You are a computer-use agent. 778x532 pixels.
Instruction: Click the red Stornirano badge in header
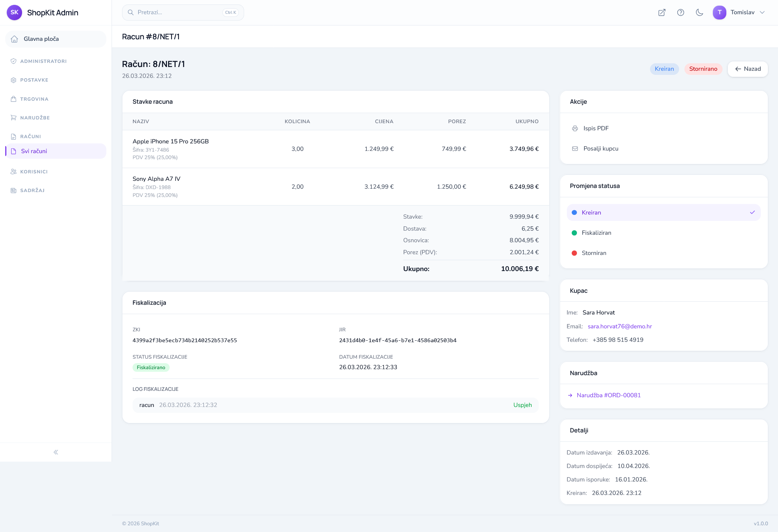tap(703, 69)
